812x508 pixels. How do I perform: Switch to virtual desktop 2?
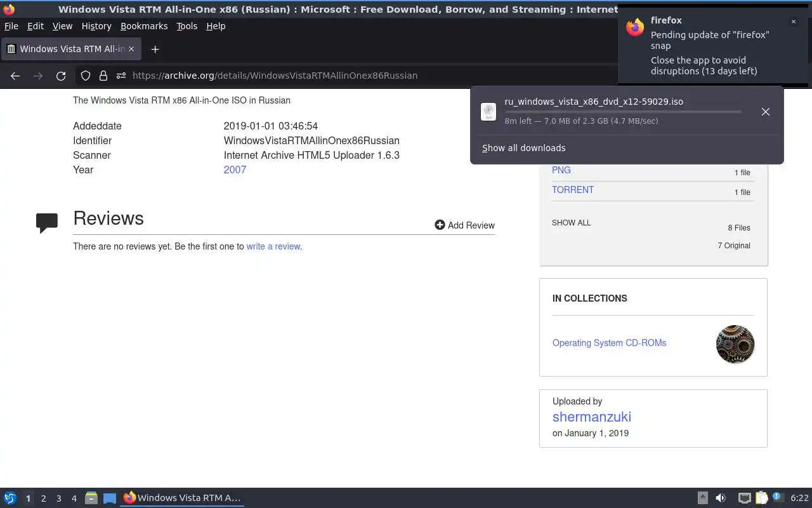point(43,498)
